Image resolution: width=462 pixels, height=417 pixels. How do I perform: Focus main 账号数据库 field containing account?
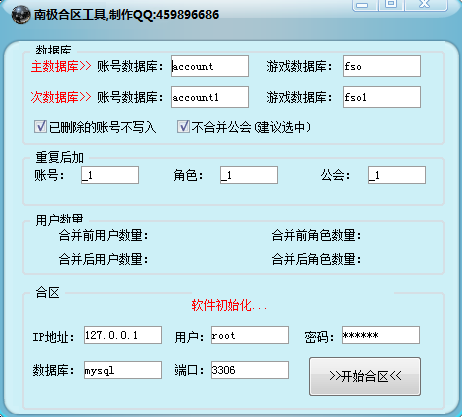210,66
